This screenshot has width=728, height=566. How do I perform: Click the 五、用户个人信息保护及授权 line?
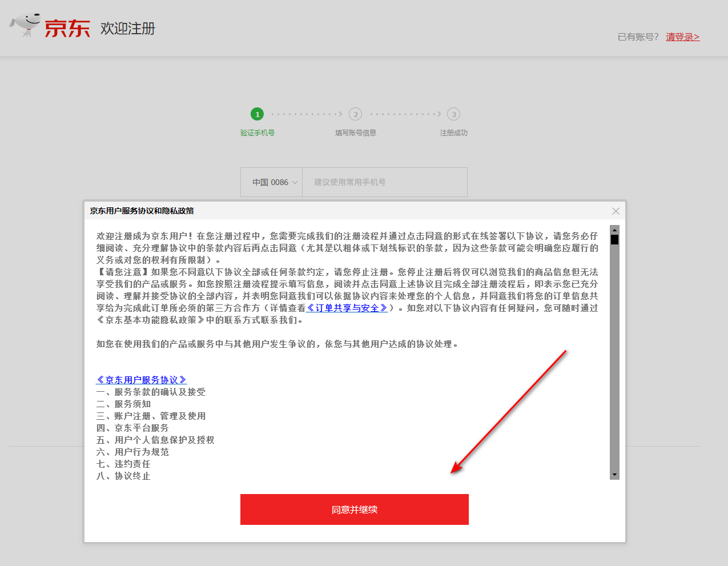click(x=155, y=440)
